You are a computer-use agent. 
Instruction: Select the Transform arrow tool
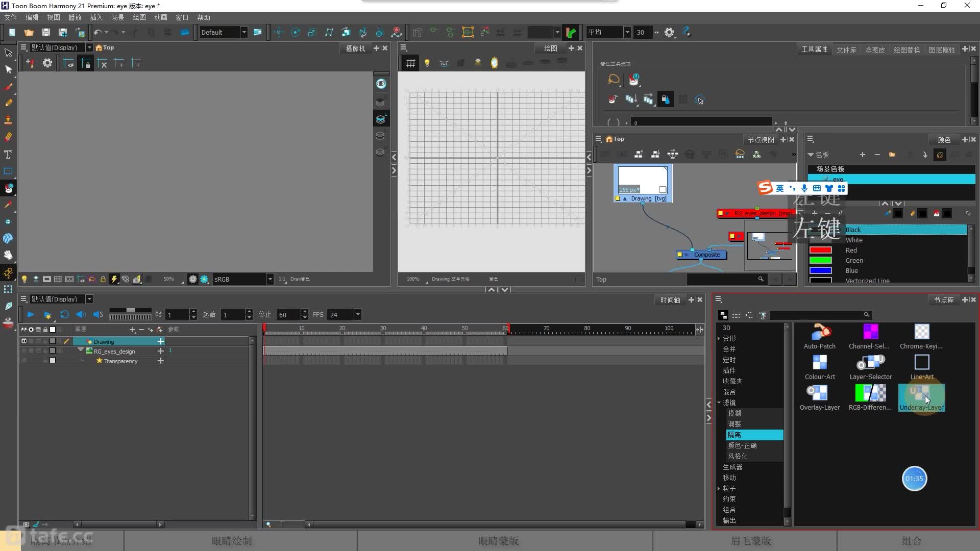click(8, 53)
